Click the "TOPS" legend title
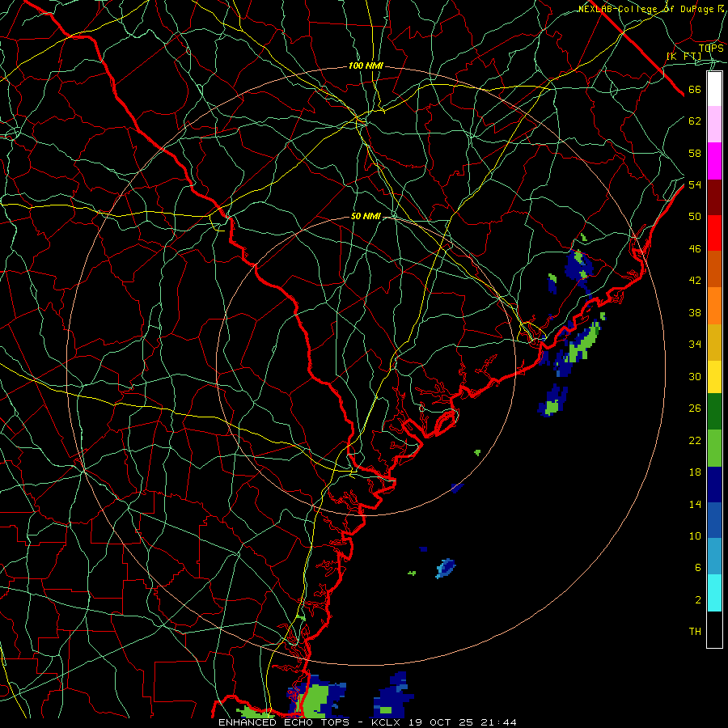The height and width of the screenshot is (728, 728). click(x=711, y=49)
